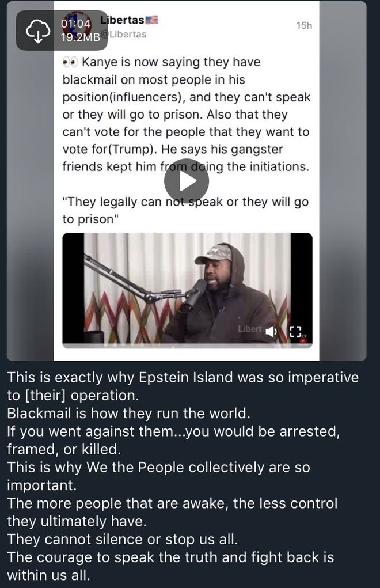Viewport: 380px width, 588px height.
Task: Open the embedded Kanye interview thumbnail
Action: [x=187, y=288]
